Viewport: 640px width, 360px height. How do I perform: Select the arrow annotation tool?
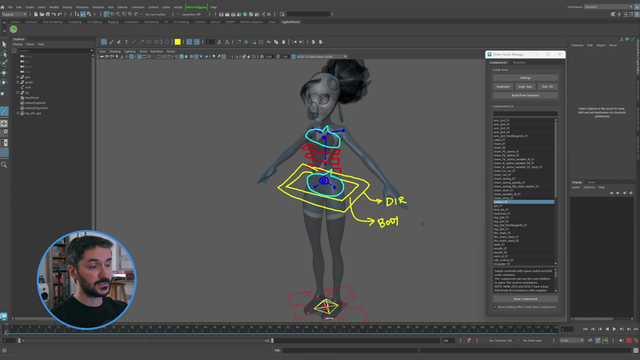click(142, 42)
